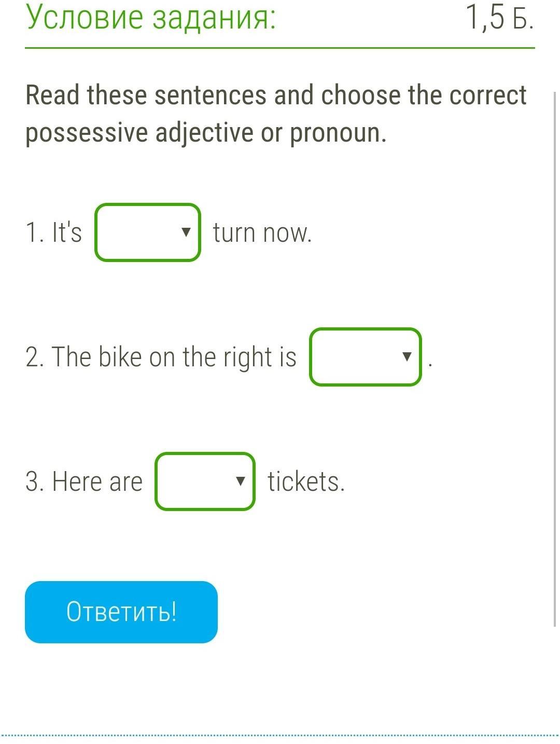Click the words 'turn now.'

point(262,232)
